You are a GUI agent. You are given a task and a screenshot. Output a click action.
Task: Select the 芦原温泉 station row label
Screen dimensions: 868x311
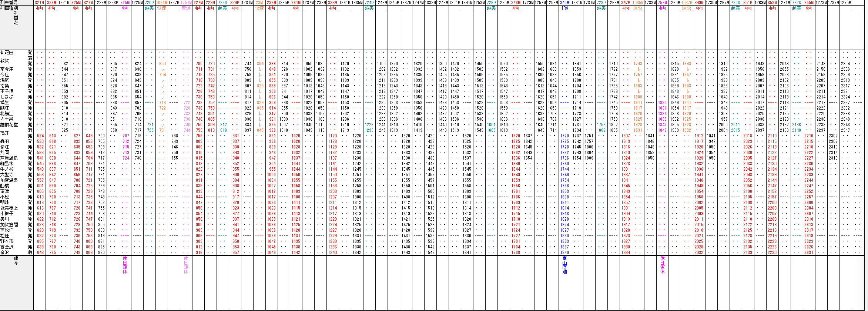(9, 158)
